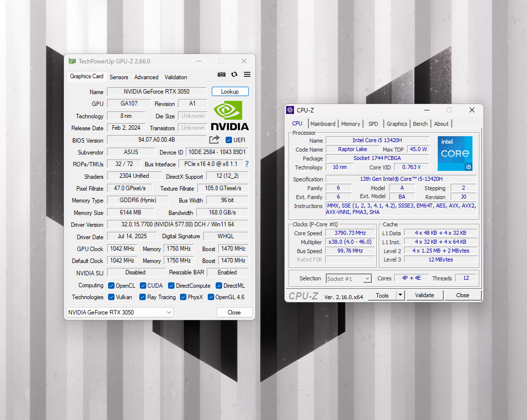Viewport: 527px width, 420px height.
Task: Toggle the Ray Tracing checkbox
Action: (142, 297)
